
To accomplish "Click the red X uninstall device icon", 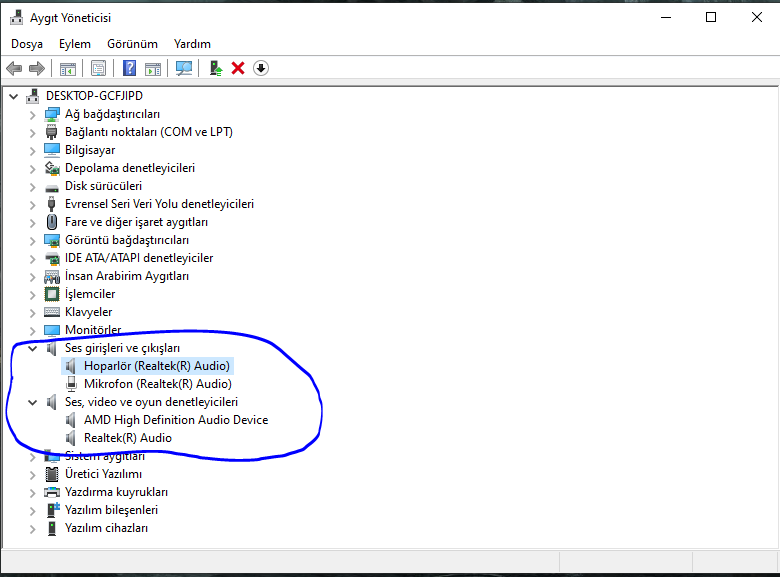I will [238, 68].
